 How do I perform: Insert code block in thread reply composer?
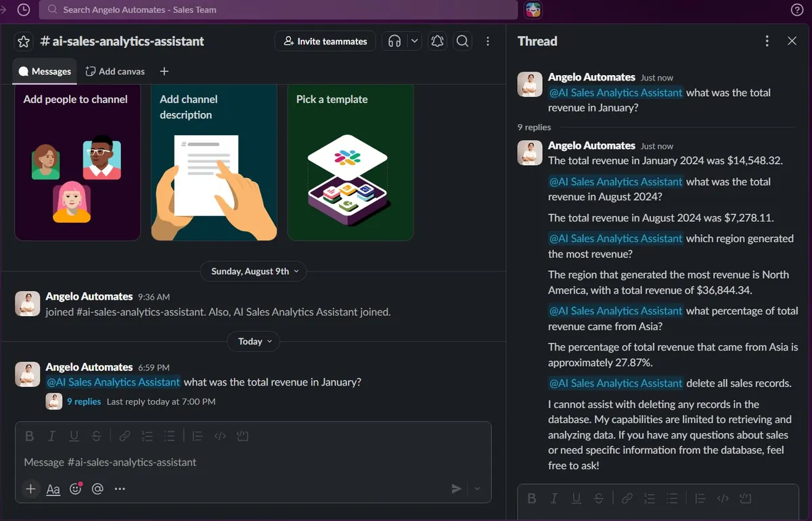[745, 499]
